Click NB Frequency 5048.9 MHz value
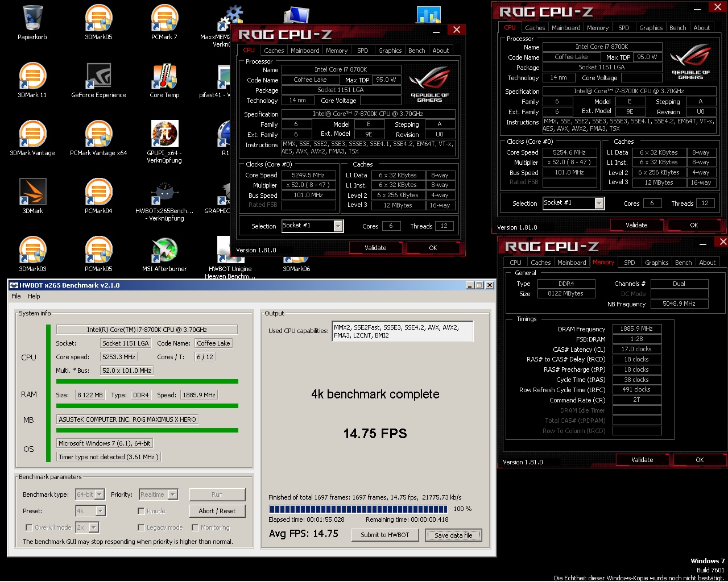 click(679, 304)
